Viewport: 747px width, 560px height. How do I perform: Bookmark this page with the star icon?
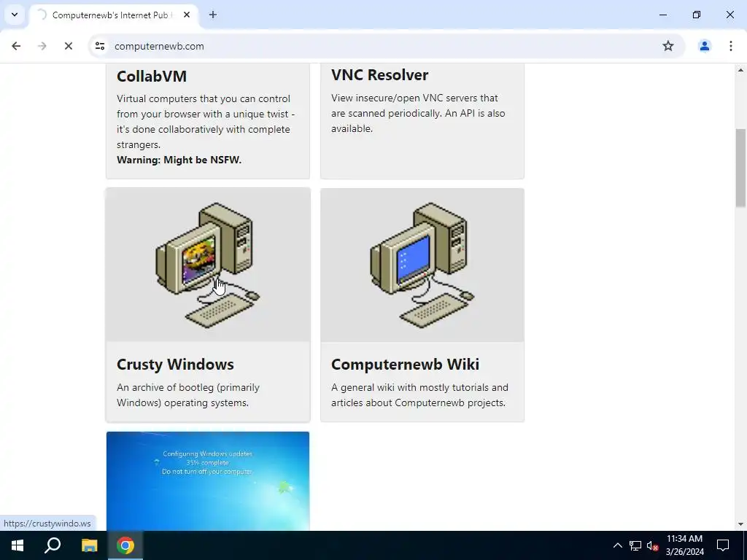tap(668, 46)
